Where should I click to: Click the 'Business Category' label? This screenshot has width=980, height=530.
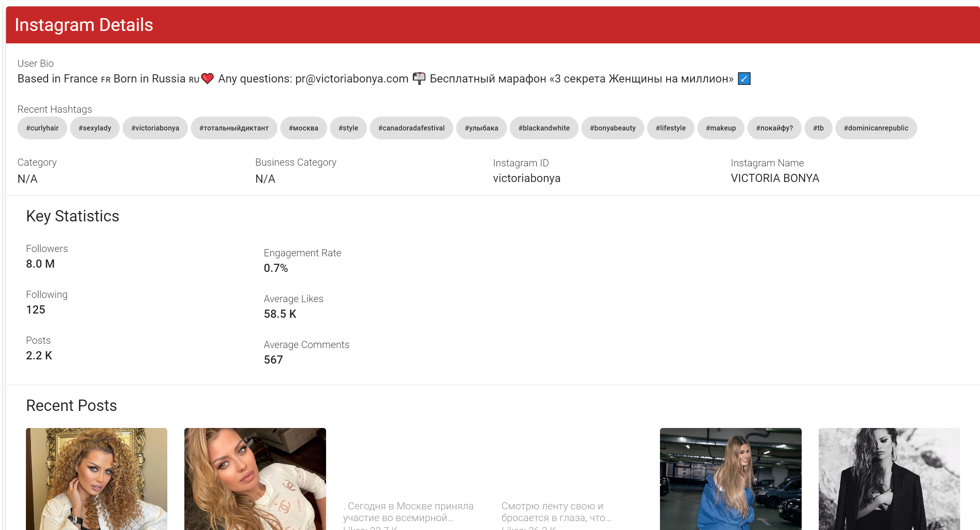(296, 162)
